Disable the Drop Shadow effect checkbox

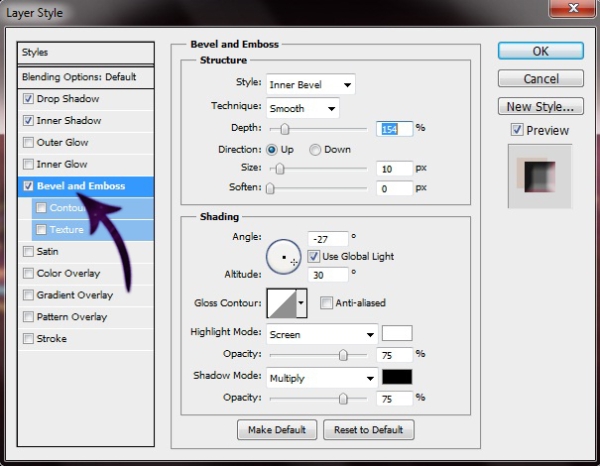click(x=28, y=99)
